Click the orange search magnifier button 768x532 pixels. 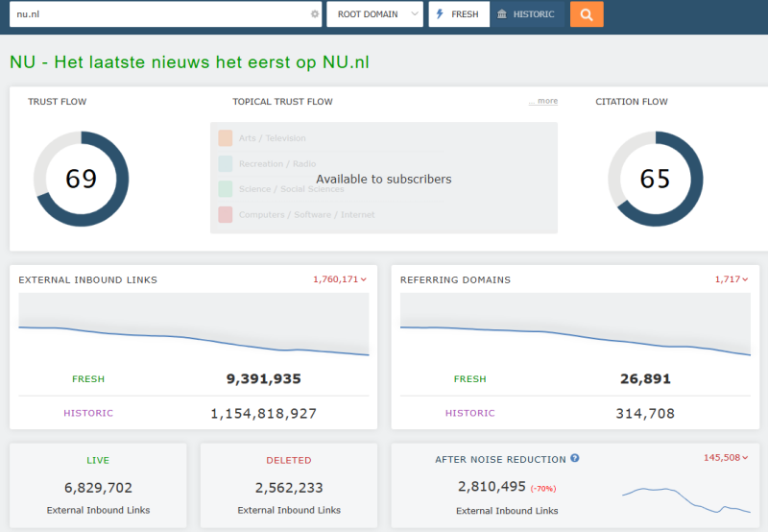[587, 14]
